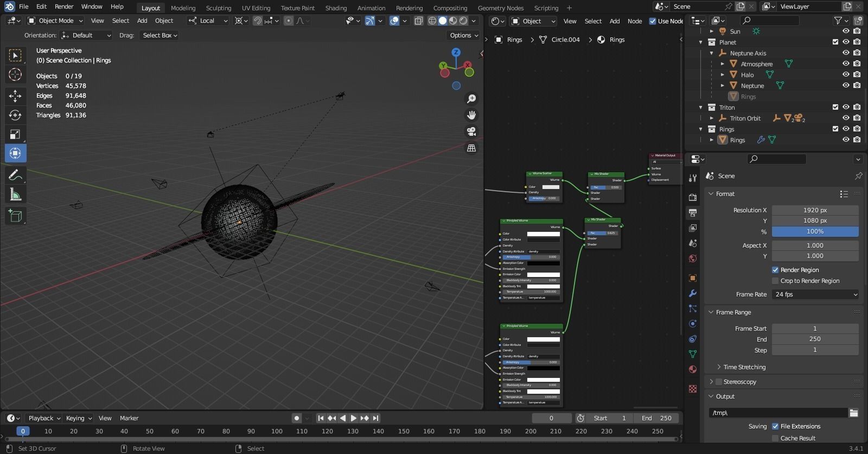
Task: Select the Rotate tool
Action: tap(15, 115)
